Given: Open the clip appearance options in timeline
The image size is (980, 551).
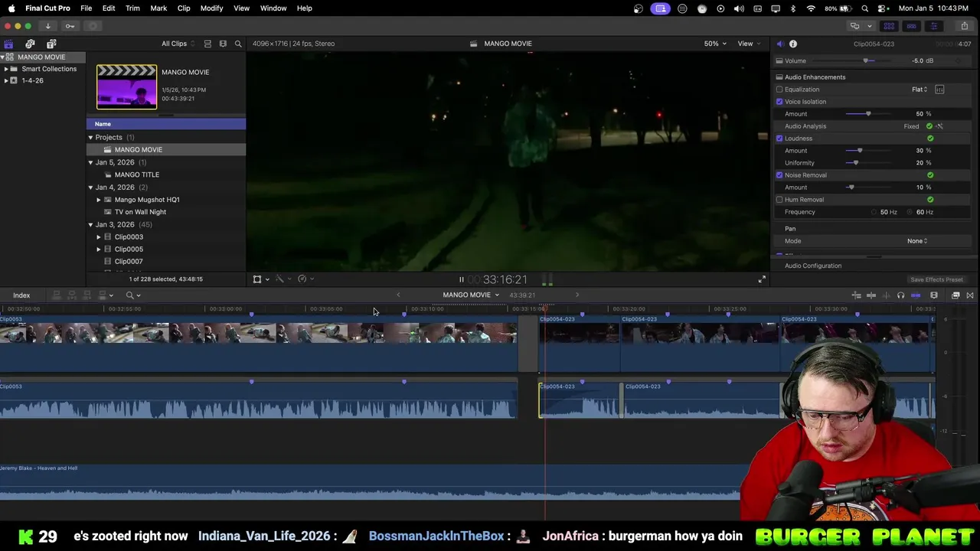Looking at the screenshot, I should click(934, 295).
